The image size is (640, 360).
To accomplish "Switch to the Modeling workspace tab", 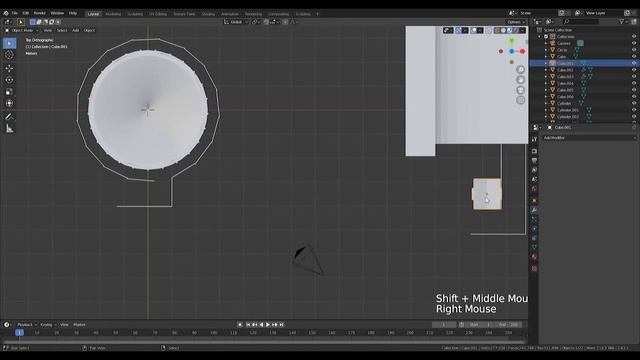I will [x=113, y=14].
